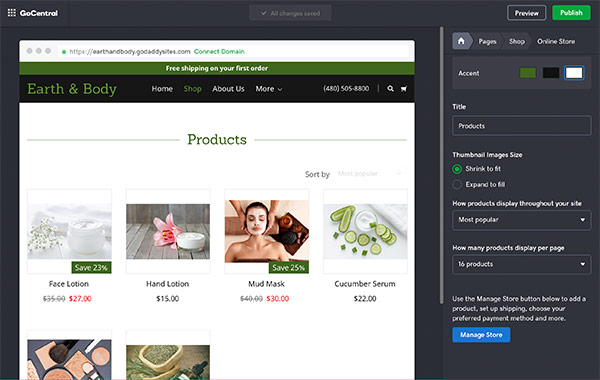Screen dimensions: 600x380
Task: Click the search icon in site header
Action: click(390, 89)
